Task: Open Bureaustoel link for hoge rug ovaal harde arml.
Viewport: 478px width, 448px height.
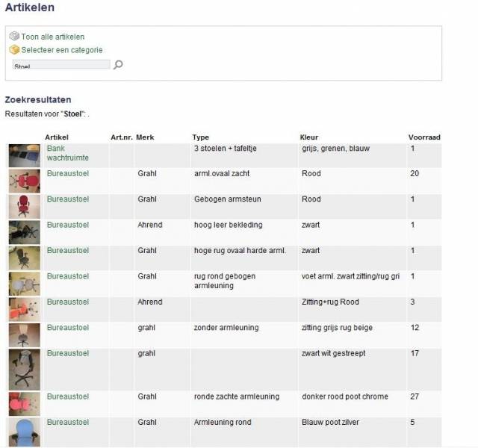Action: pos(68,251)
